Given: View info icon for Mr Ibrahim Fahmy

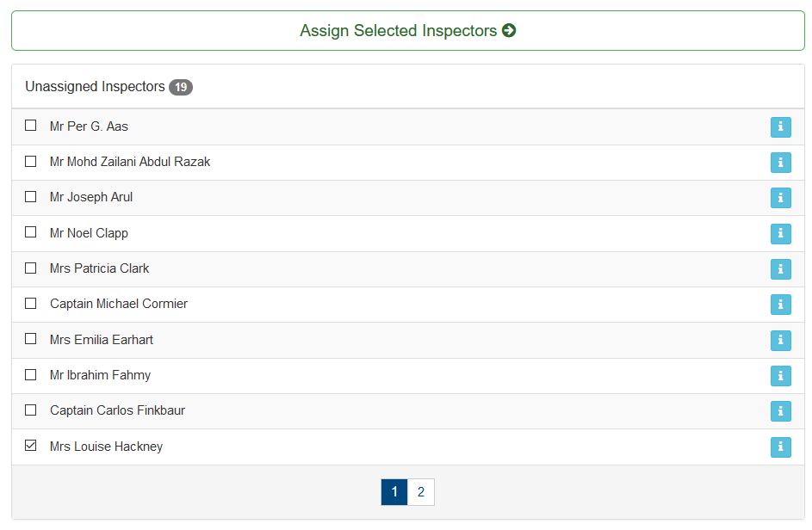Looking at the screenshot, I should click(780, 376).
